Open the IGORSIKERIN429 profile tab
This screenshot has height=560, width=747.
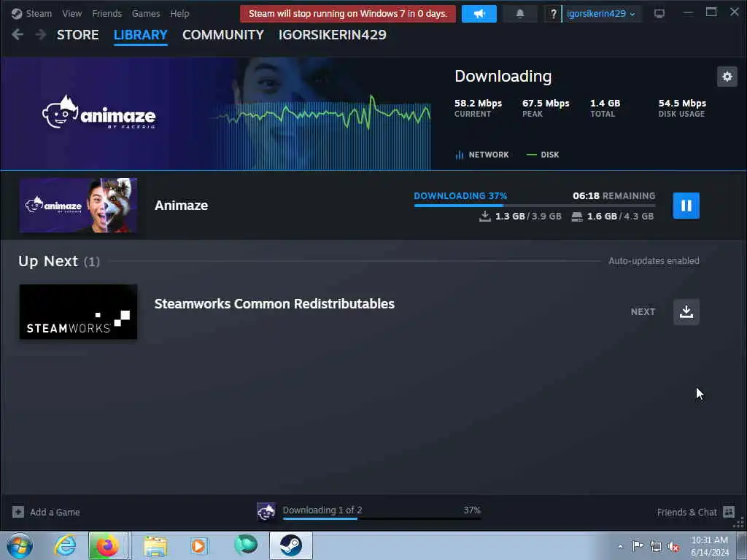tap(333, 35)
